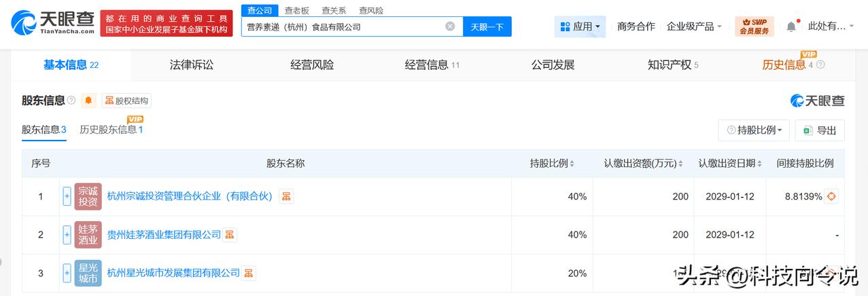Click the 序号 column header
The height and width of the screenshot is (296, 868).
(x=41, y=164)
